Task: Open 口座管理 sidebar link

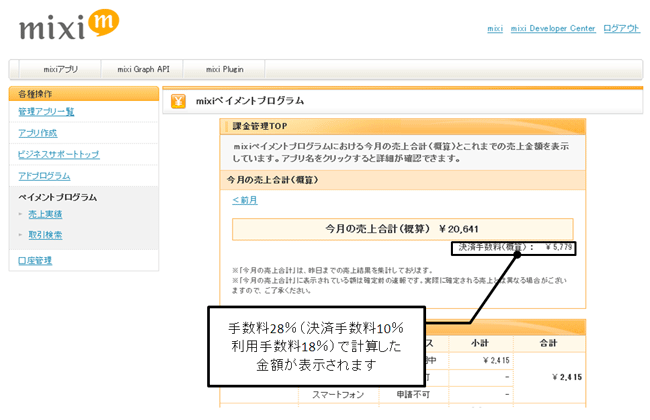Action: pos(35,261)
